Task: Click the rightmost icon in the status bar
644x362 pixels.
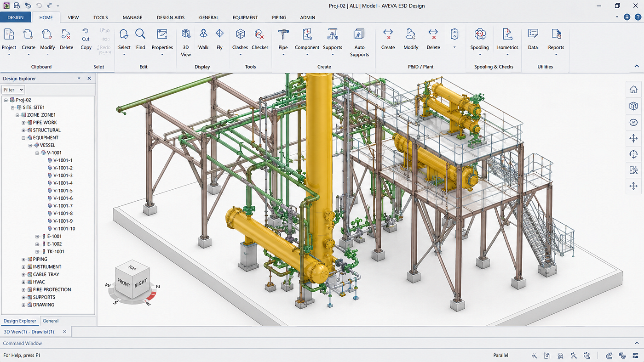Action: click(x=634, y=355)
